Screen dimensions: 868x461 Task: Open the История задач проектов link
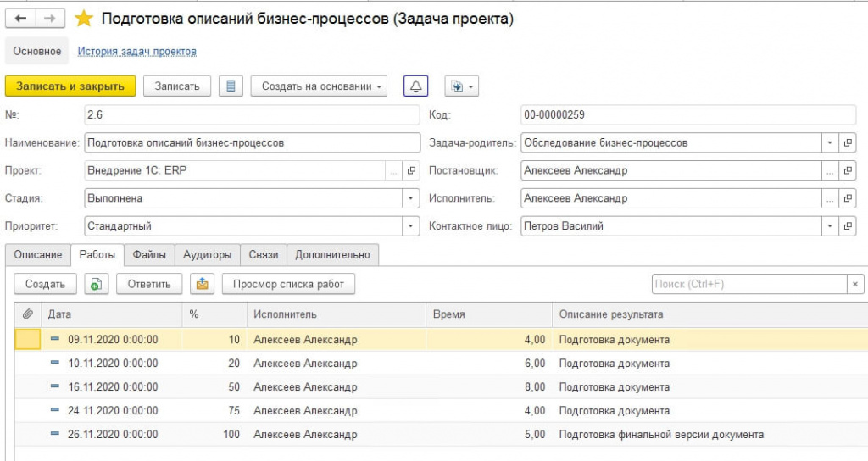click(137, 52)
